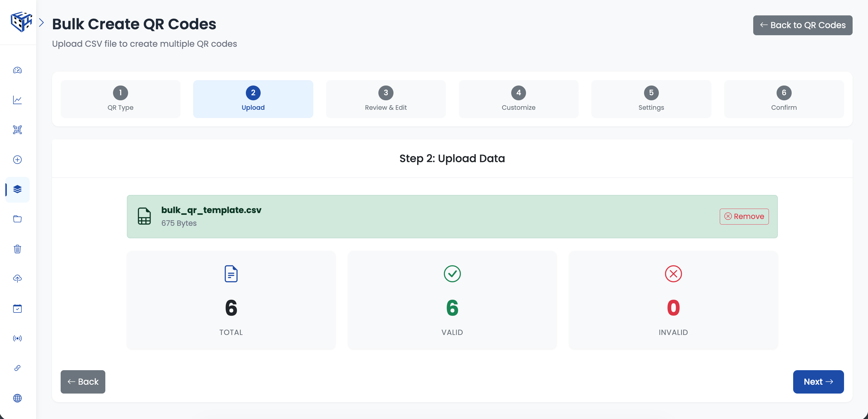This screenshot has width=868, height=419.
Task: Open the Review & Edit step
Action: (x=385, y=99)
